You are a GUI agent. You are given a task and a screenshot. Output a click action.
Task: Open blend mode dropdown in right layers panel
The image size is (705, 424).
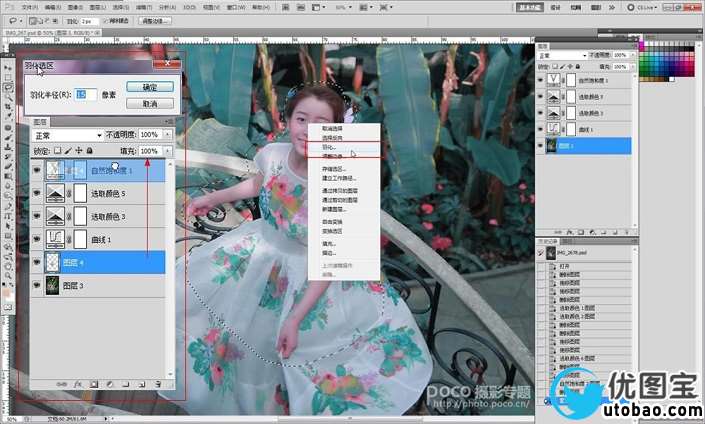(x=562, y=55)
